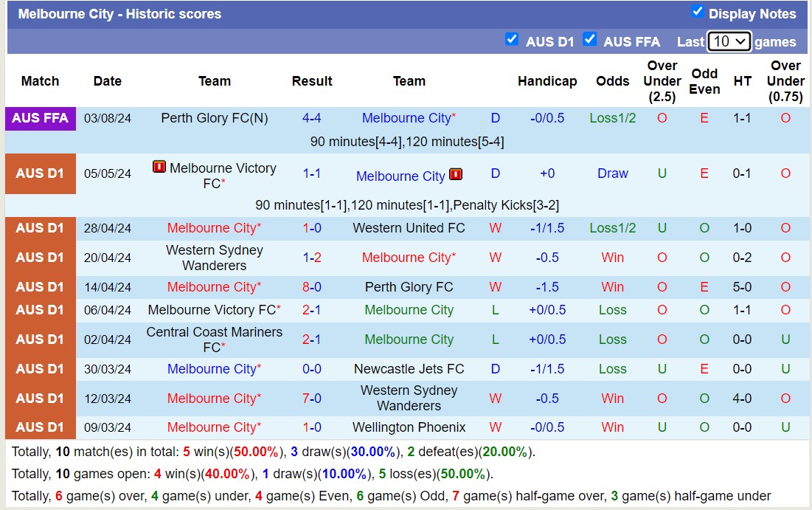Viewport: 812px width, 510px height.
Task: Click the Handicap column header
Action: (547, 81)
